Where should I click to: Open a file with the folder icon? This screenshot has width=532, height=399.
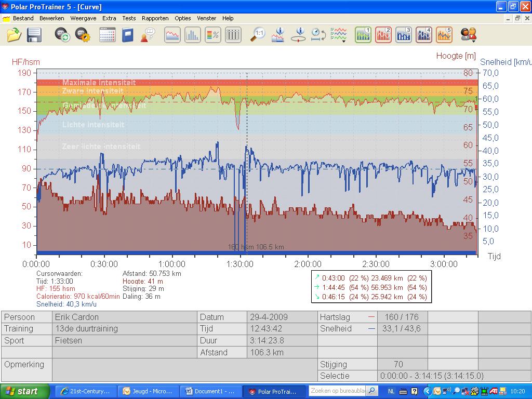click(14, 35)
